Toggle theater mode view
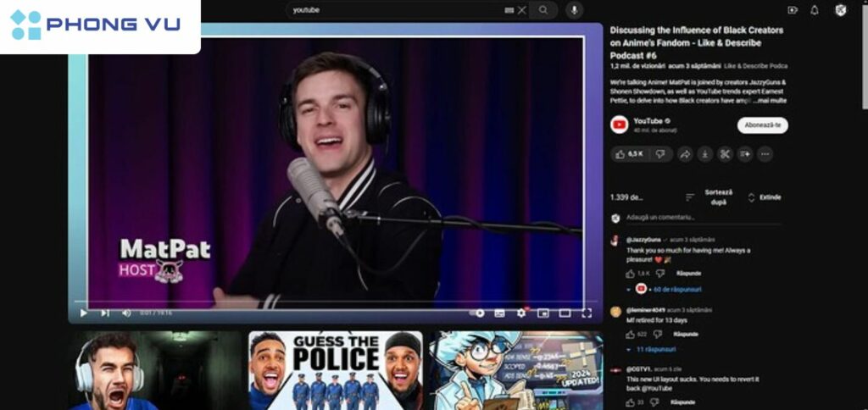The width and height of the screenshot is (868, 410). (x=565, y=313)
